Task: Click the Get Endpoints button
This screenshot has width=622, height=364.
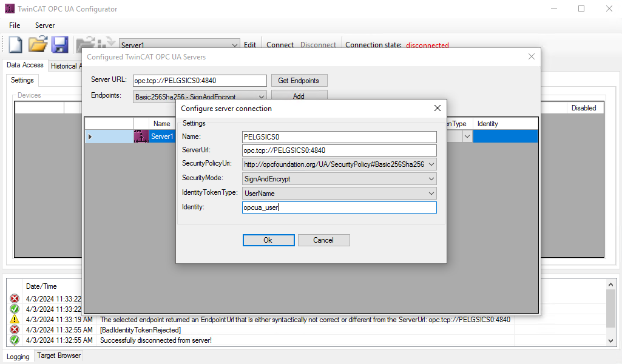Action: pyautogui.click(x=299, y=81)
